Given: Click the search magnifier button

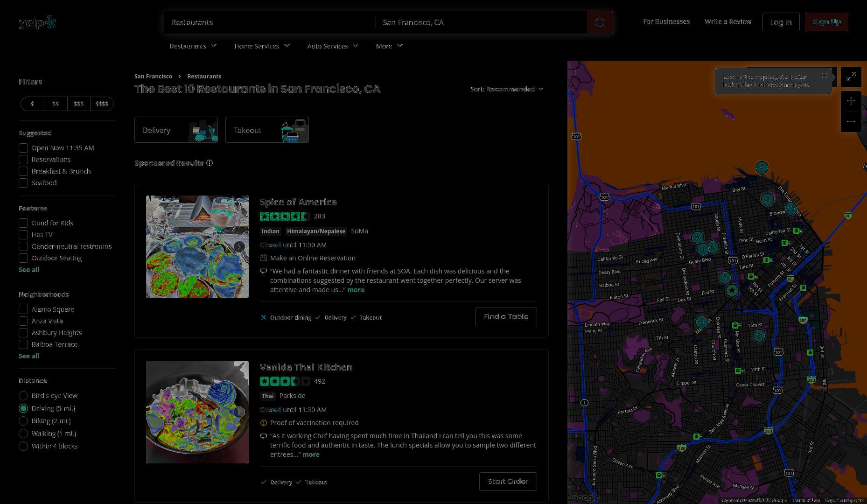Looking at the screenshot, I should point(600,22).
